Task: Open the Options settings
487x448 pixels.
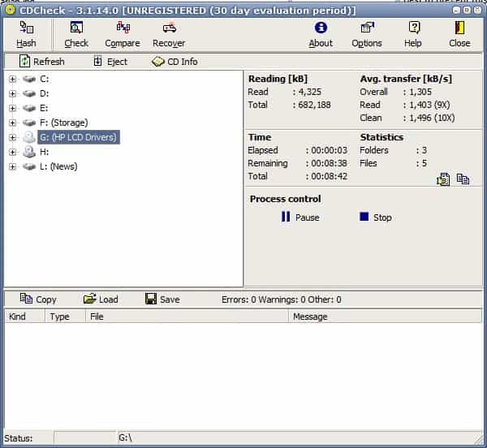Action: pyautogui.click(x=367, y=34)
